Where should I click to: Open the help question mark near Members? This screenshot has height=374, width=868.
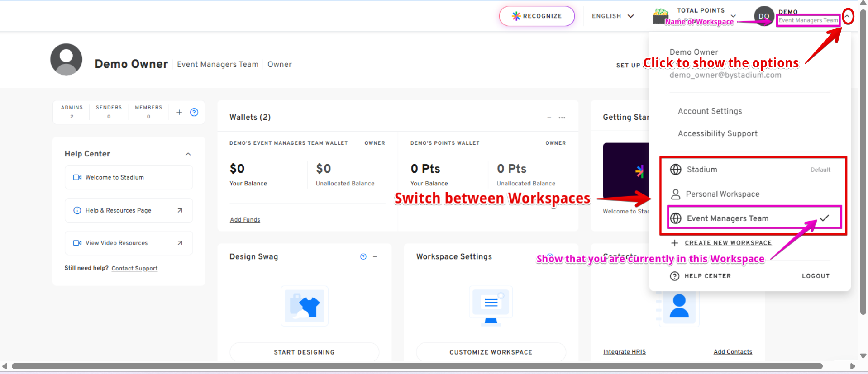coord(194,112)
